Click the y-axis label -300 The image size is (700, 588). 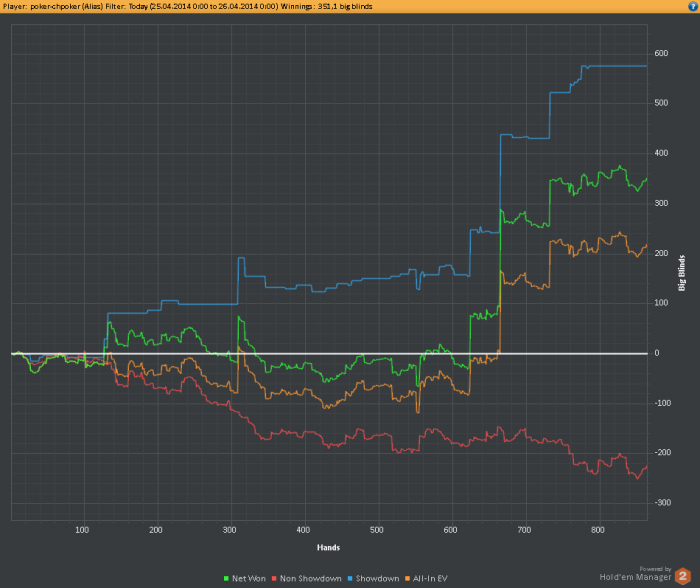(x=662, y=503)
